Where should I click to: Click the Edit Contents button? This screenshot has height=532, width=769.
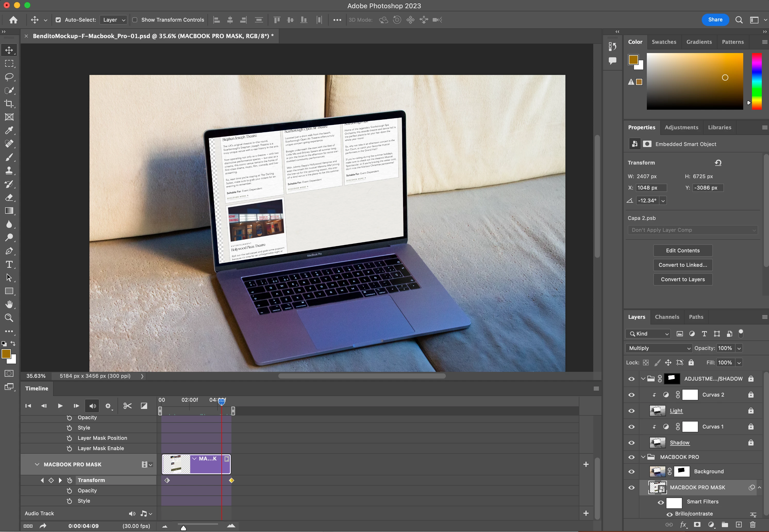(683, 251)
